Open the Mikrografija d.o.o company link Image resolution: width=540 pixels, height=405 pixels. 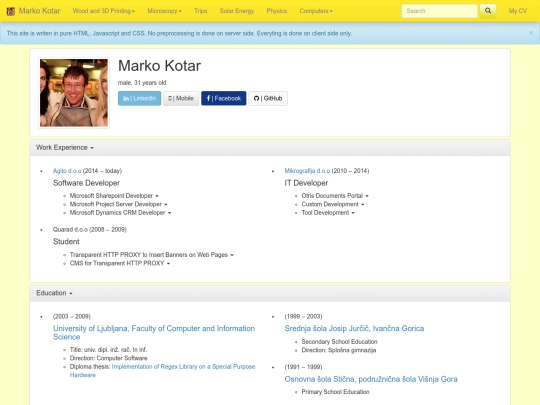pyautogui.click(x=307, y=171)
